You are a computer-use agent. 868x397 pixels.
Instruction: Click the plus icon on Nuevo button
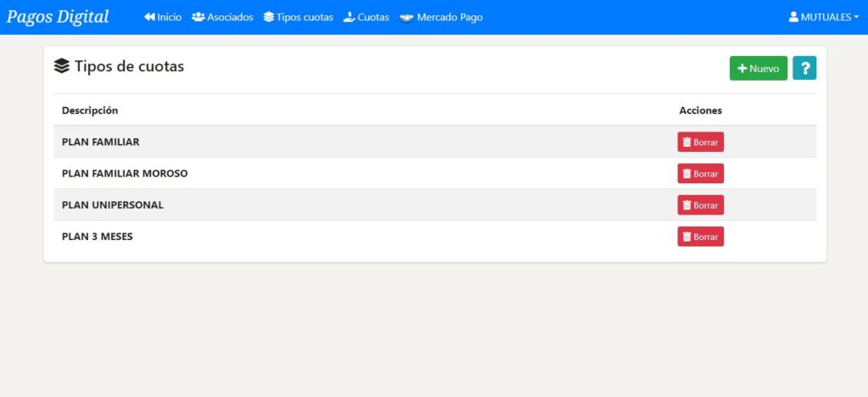(x=742, y=69)
